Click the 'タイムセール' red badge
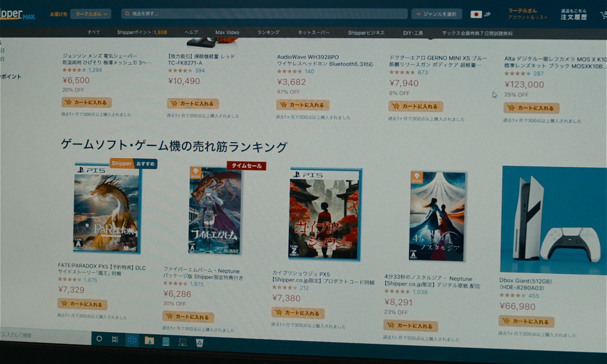 tap(247, 166)
